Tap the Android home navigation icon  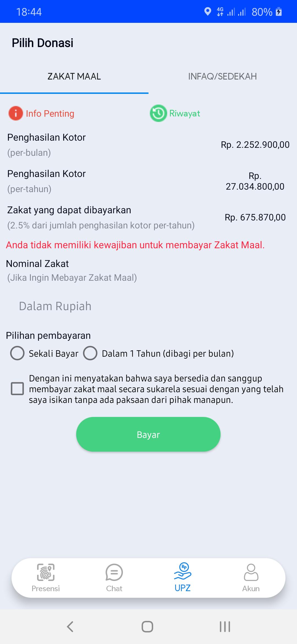147,627
